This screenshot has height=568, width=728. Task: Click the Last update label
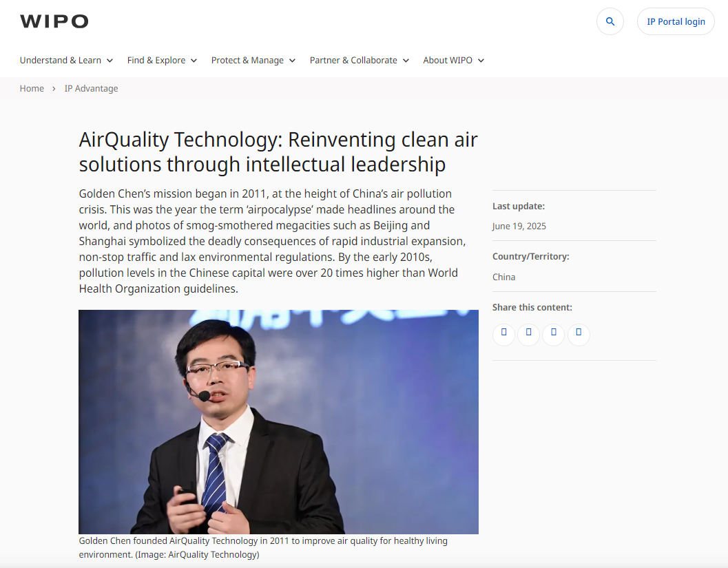pyautogui.click(x=519, y=206)
